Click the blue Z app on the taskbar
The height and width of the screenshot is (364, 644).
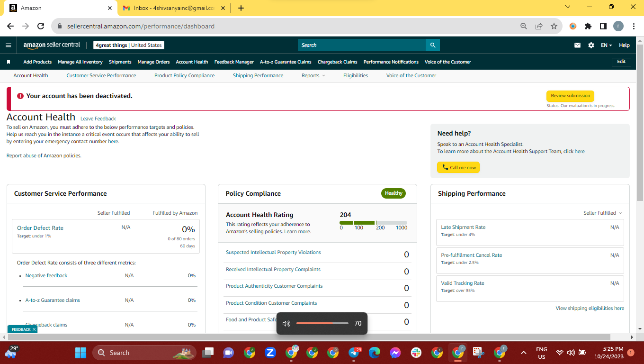(x=270, y=353)
